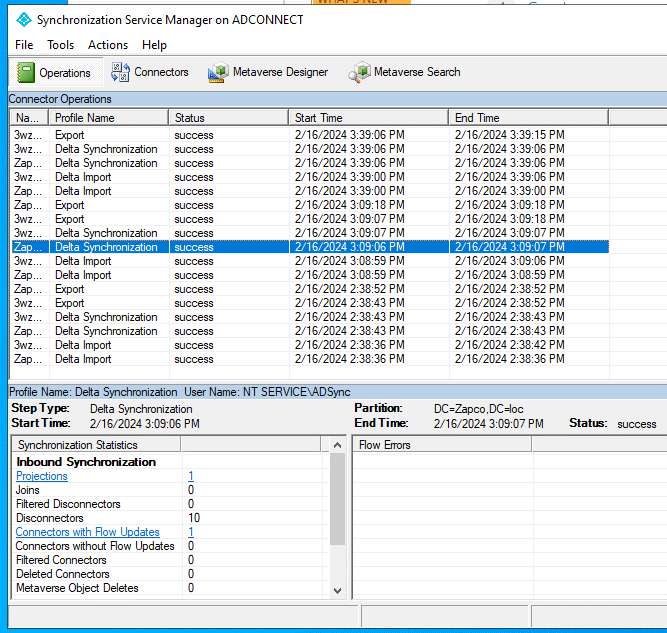The width and height of the screenshot is (667, 633).
Task: Open the Help menu
Action: [154, 45]
